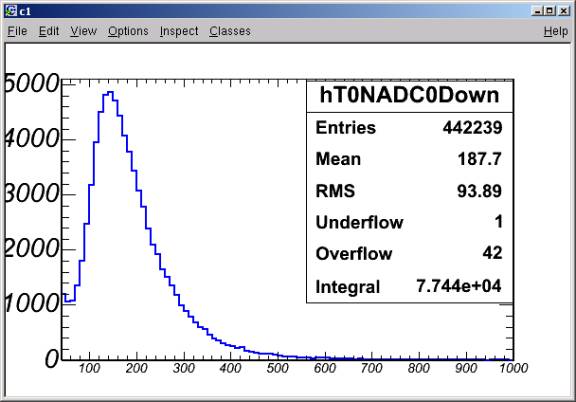Maximize the c1 canvas window
The width and height of the screenshot is (576, 402).
[550, 11]
